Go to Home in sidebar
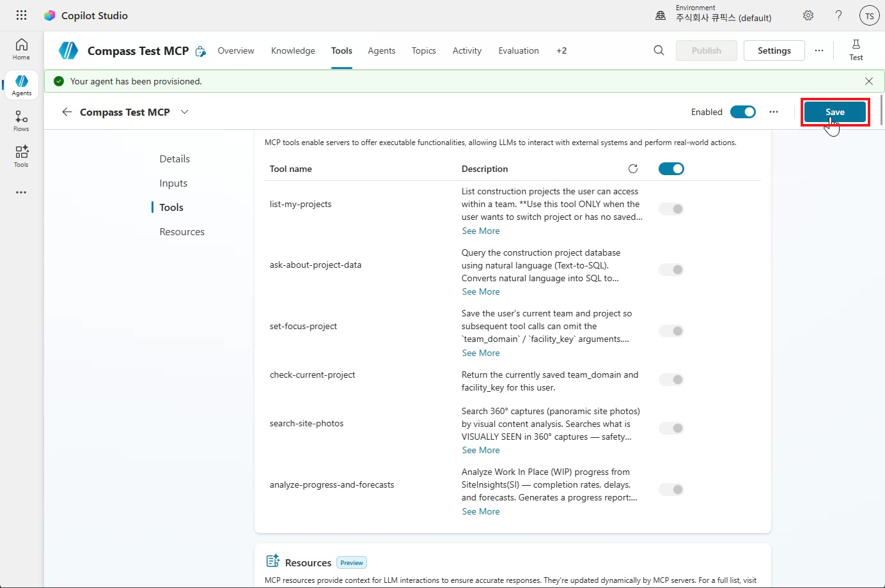The width and height of the screenshot is (885, 588). [x=21, y=49]
